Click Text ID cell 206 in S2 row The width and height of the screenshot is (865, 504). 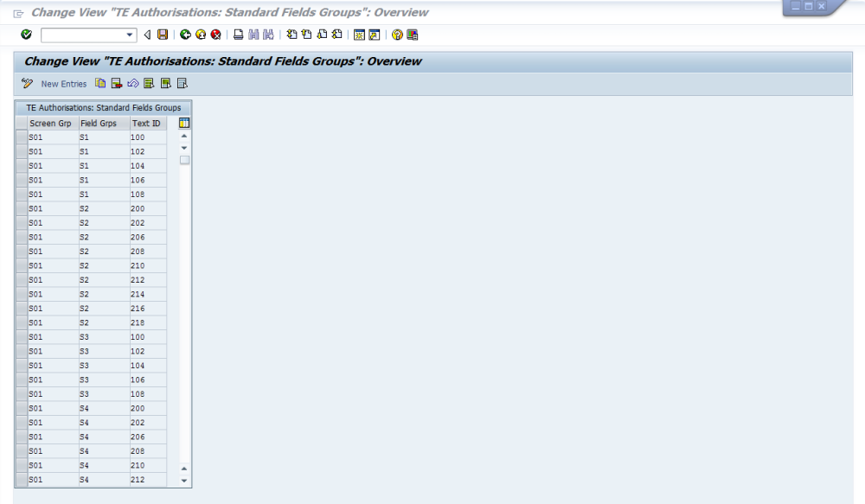tap(149, 237)
